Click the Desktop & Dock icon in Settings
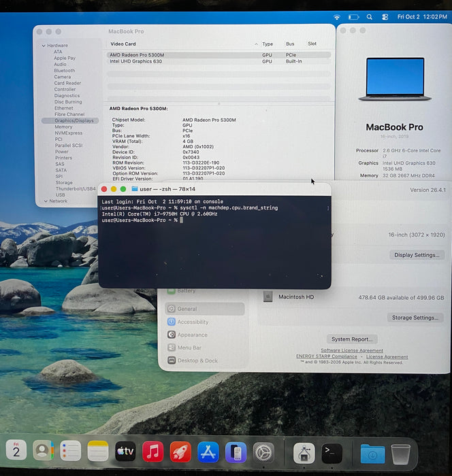This screenshot has width=452, height=476. pos(172,360)
